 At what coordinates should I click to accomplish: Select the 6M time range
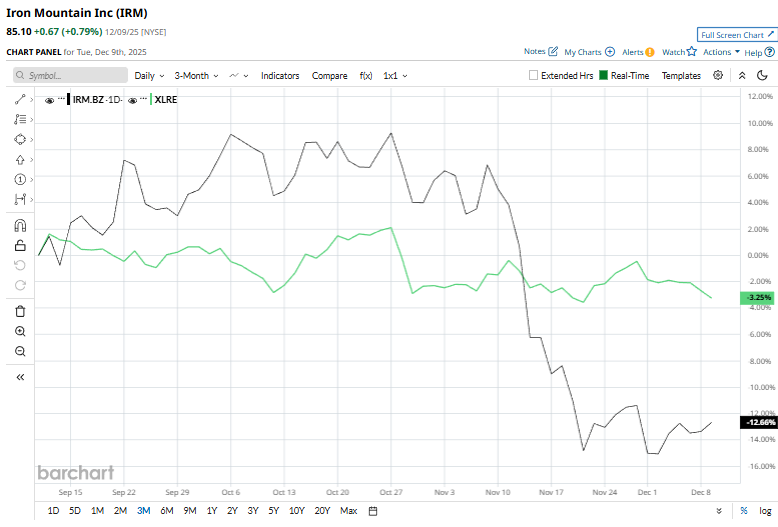[167, 511]
